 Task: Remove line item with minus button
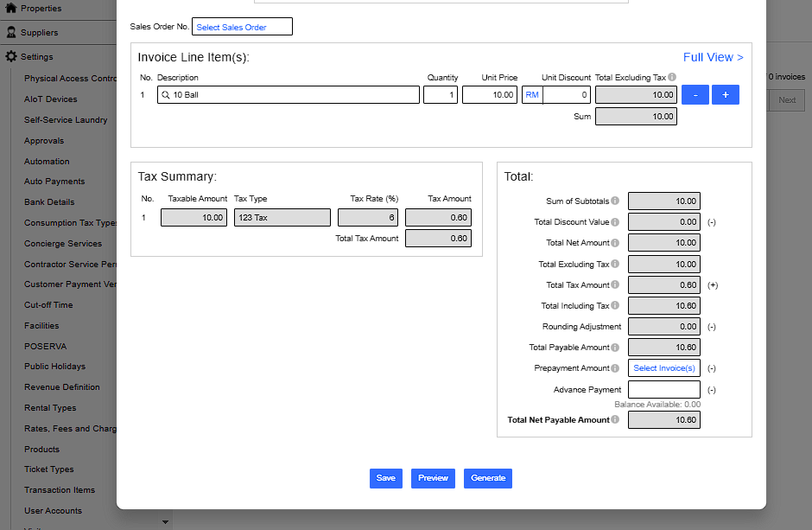click(695, 95)
